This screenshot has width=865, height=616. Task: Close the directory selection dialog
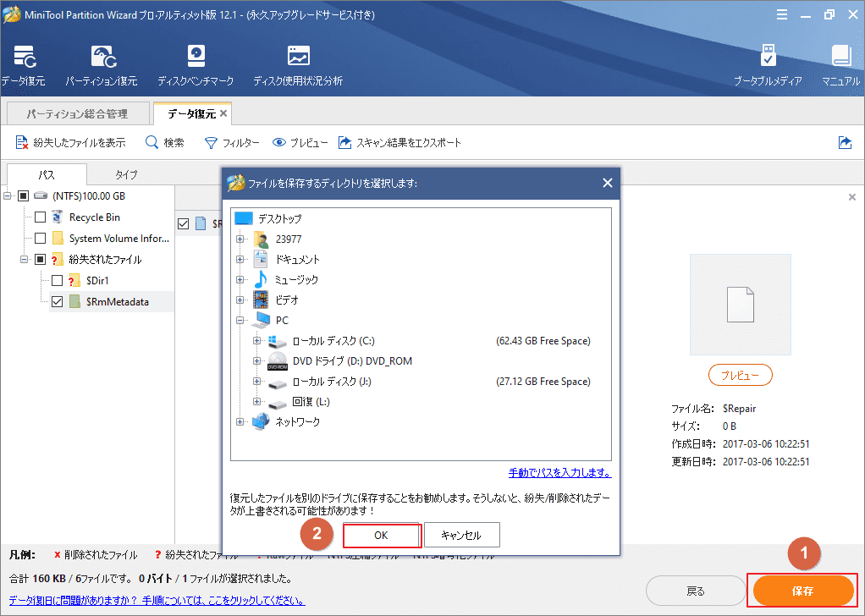(x=608, y=183)
